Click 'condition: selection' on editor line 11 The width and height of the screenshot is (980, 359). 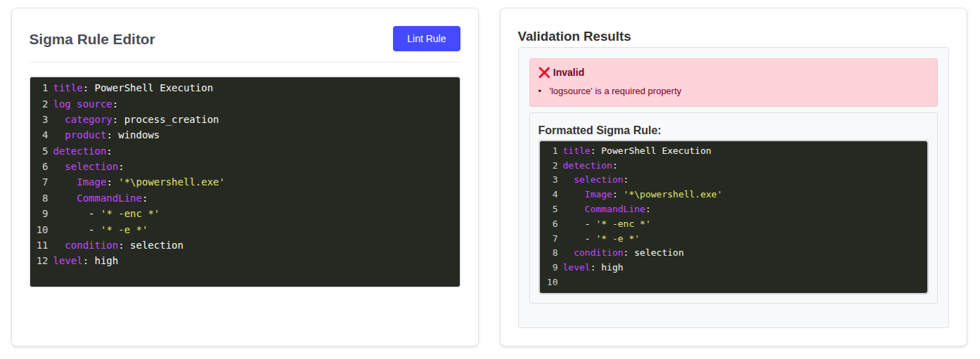124,245
